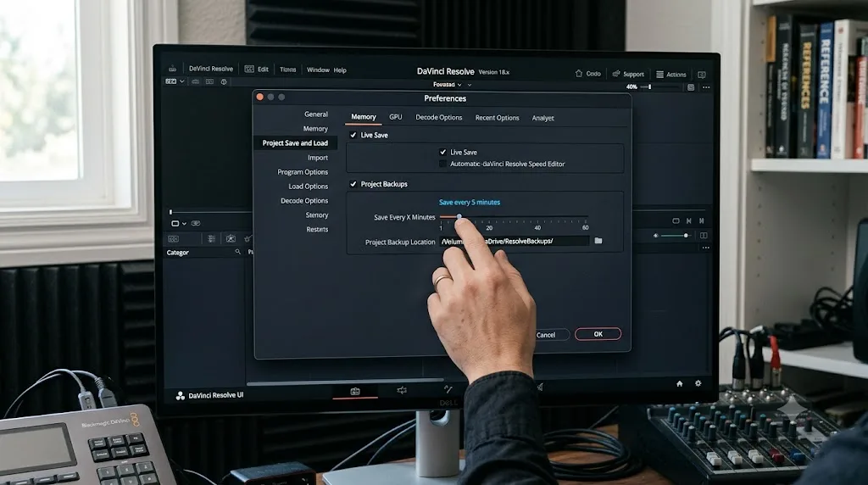Select General in the Preferences sidebar
The height and width of the screenshot is (485, 868).
point(315,114)
